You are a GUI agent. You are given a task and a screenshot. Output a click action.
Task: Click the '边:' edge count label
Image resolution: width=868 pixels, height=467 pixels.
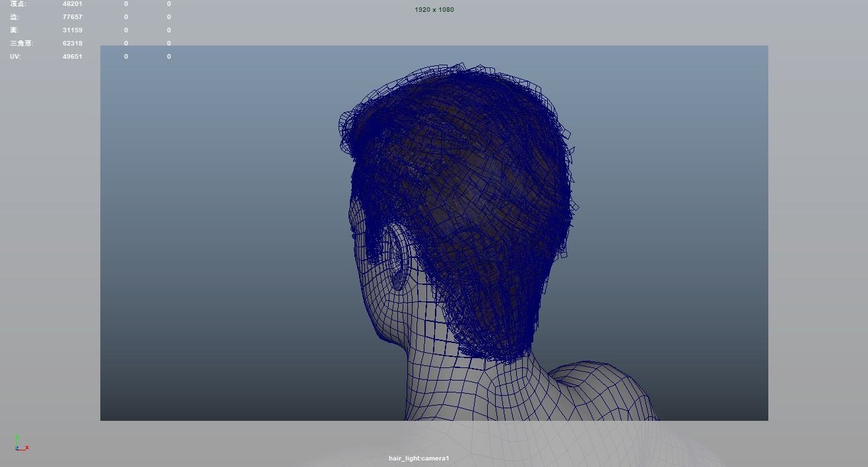point(15,17)
